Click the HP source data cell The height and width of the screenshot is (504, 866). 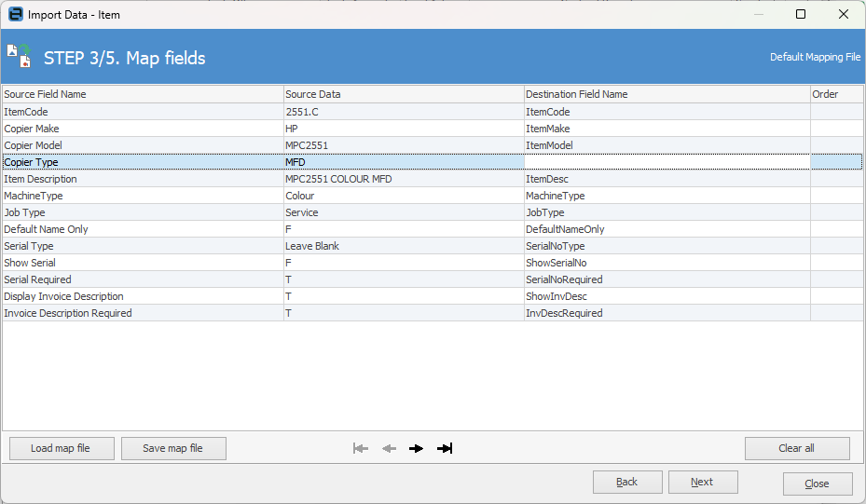coord(404,129)
